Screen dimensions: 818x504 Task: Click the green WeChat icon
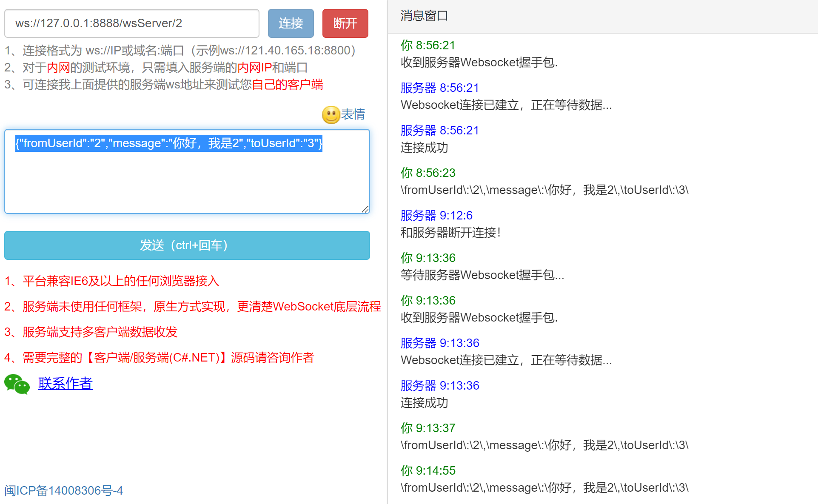pyautogui.click(x=17, y=384)
